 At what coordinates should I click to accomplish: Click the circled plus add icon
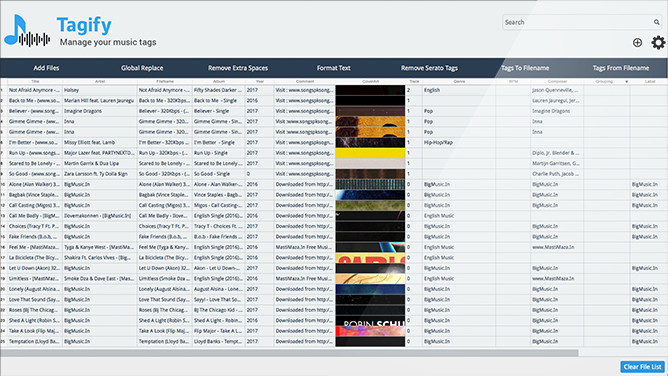tap(637, 42)
